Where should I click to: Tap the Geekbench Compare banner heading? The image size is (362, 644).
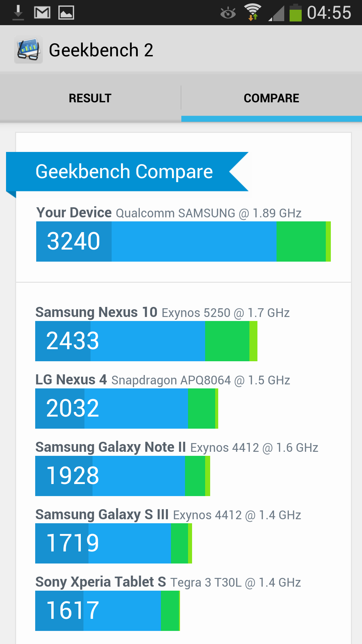124,172
